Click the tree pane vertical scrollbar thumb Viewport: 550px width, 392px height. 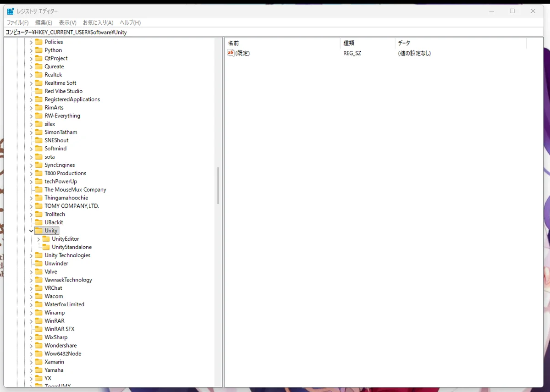point(218,186)
